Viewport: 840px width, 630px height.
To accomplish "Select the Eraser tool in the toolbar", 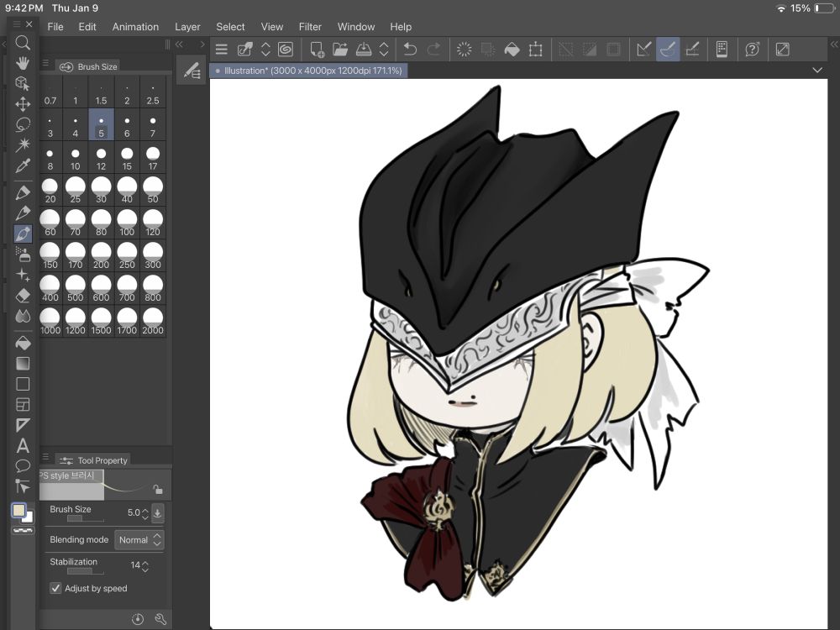I will click(x=23, y=296).
